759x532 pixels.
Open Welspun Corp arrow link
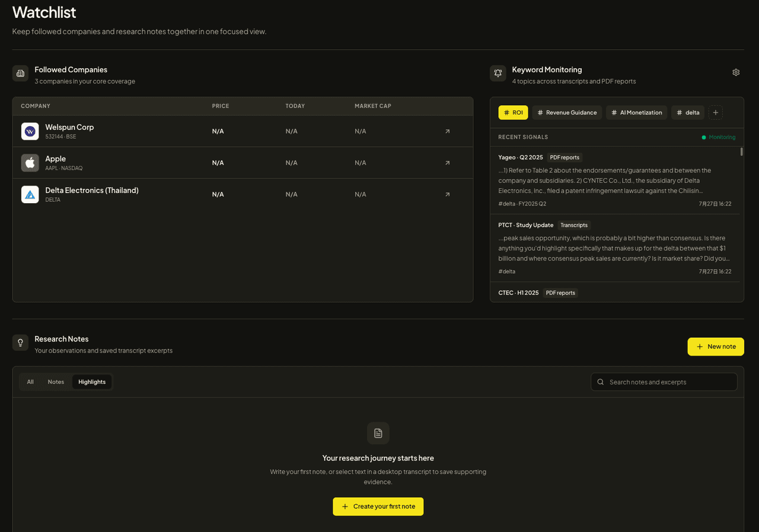[x=448, y=131]
